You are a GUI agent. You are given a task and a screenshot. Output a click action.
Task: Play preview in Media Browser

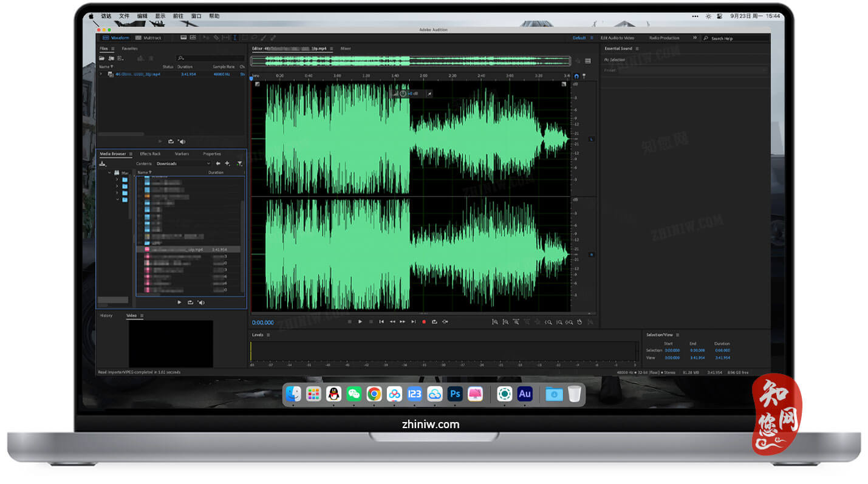(179, 302)
